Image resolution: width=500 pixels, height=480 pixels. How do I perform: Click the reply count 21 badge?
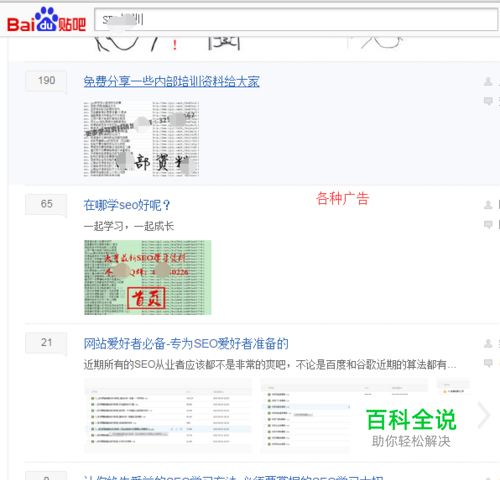click(46, 343)
